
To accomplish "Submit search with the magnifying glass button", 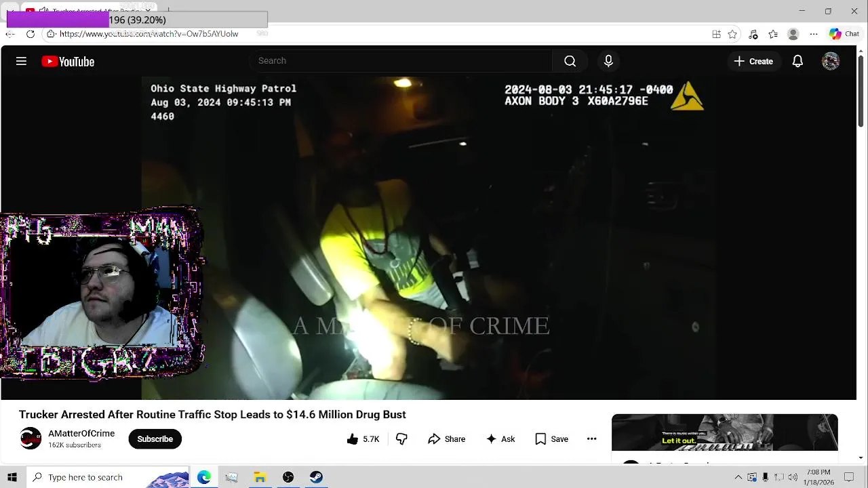I will click(x=570, y=61).
